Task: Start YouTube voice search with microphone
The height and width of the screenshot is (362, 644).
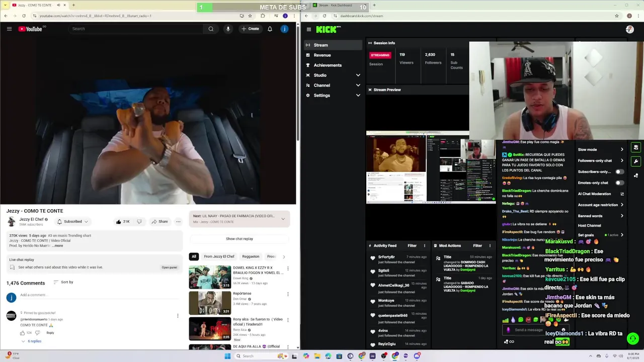Action: click(x=228, y=29)
